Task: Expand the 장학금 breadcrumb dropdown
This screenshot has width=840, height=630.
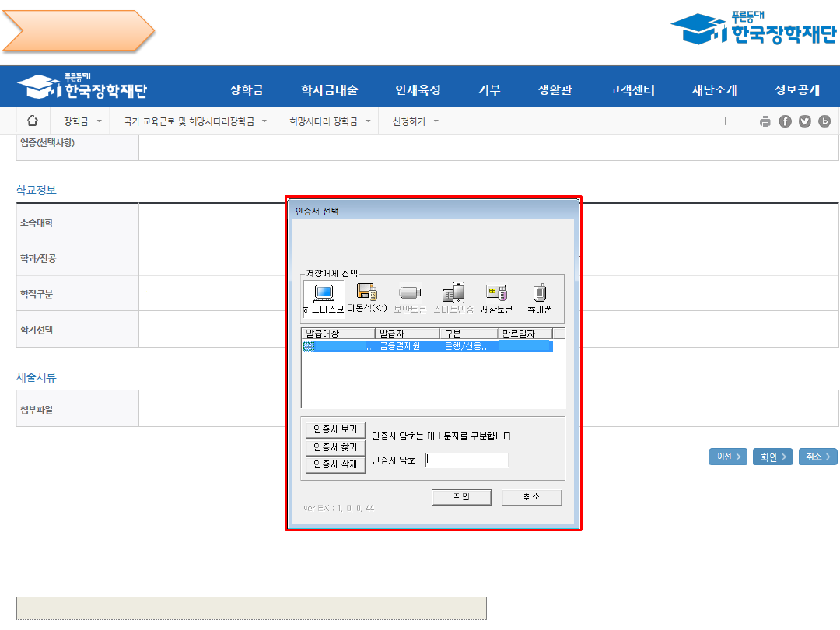Action: coord(82,121)
